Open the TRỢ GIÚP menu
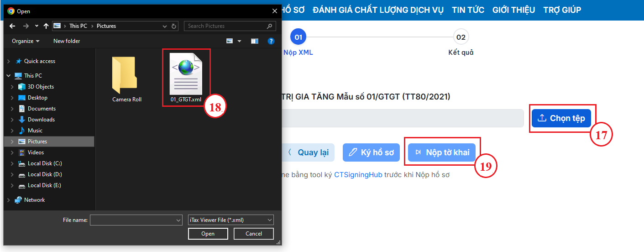The width and height of the screenshot is (644, 252). coord(562,10)
